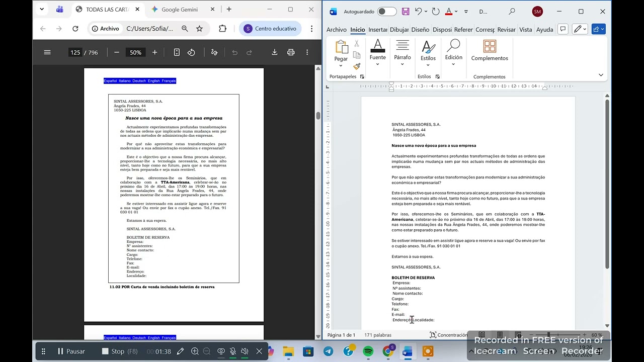
Task: Zoom in the PDF with plus
Action: [x=154, y=52]
